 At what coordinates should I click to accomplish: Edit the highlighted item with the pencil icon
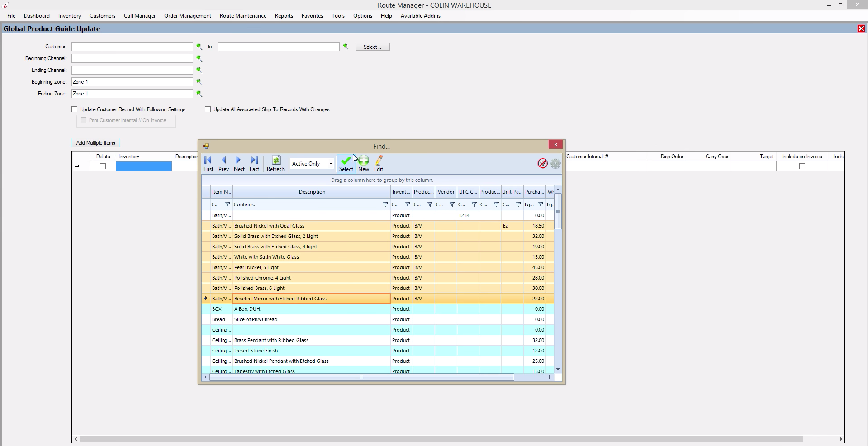coord(379,164)
